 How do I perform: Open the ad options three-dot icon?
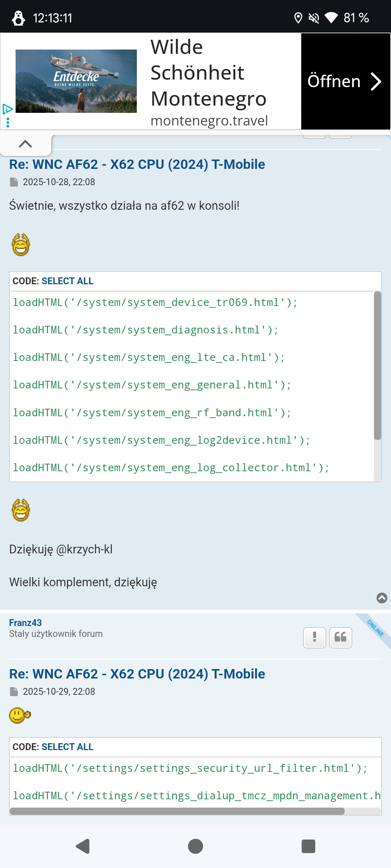pos(8,122)
